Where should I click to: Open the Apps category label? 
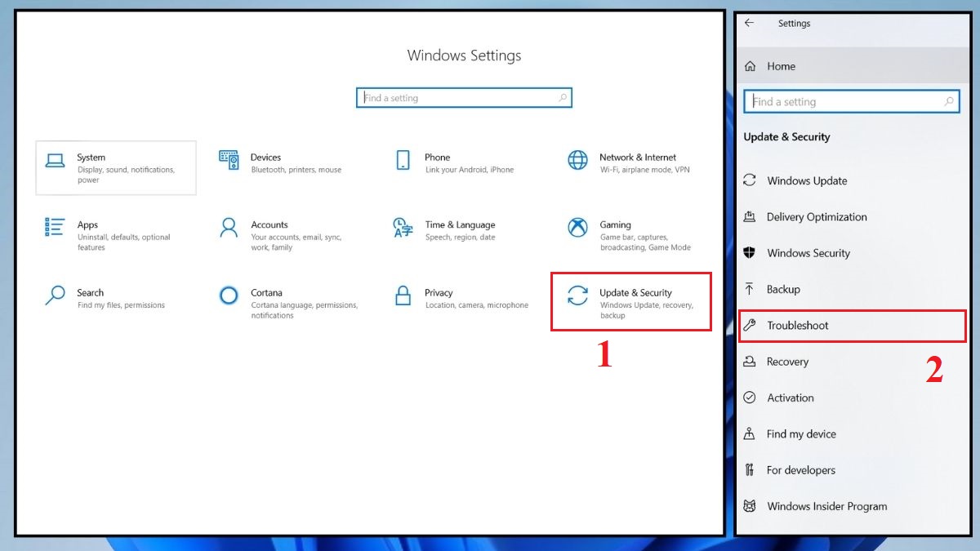click(x=88, y=225)
